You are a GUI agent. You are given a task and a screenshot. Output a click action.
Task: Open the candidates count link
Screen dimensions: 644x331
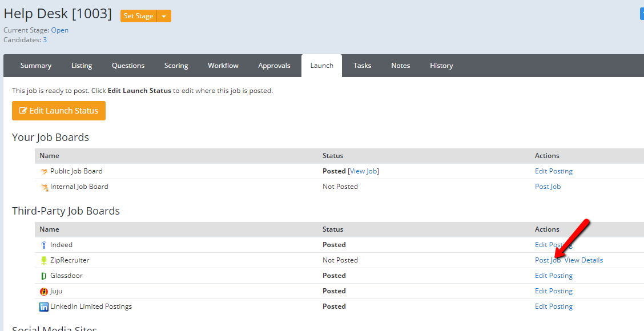[x=45, y=40]
